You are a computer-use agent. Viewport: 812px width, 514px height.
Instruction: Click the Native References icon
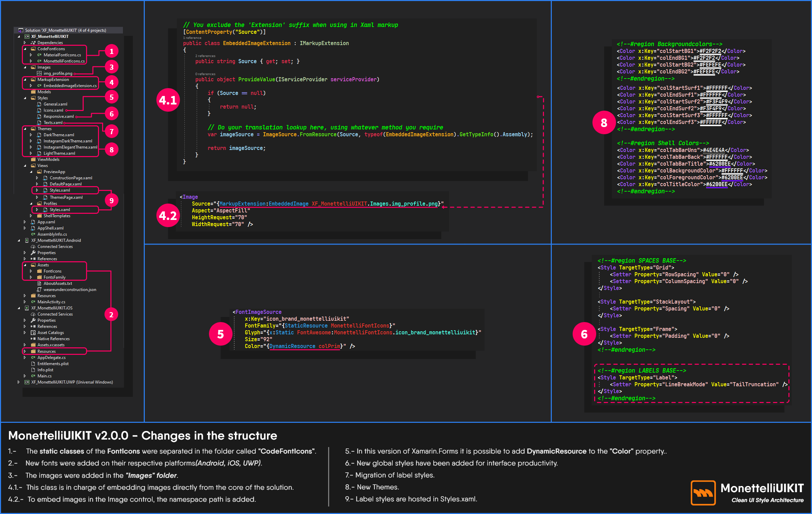click(33, 339)
